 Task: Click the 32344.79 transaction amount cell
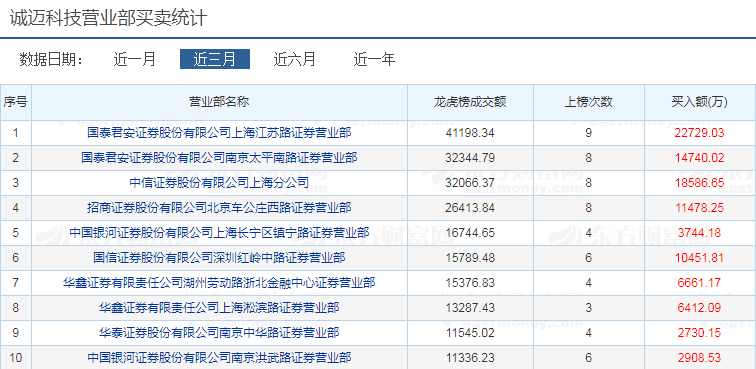pyautogui.click(x=470, y=158)
